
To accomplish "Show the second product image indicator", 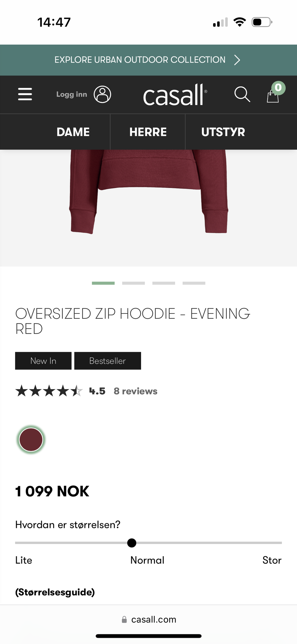I will click(133, 283).
